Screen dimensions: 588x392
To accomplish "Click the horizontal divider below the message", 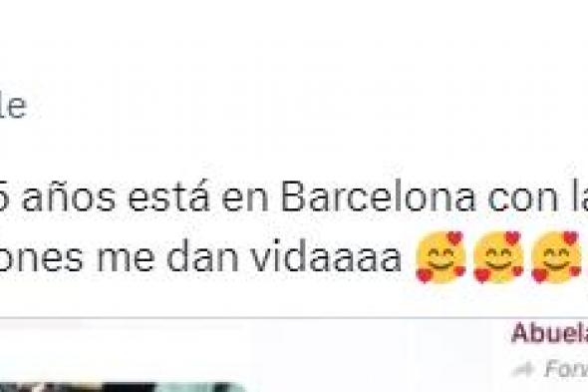I will 294,318.
